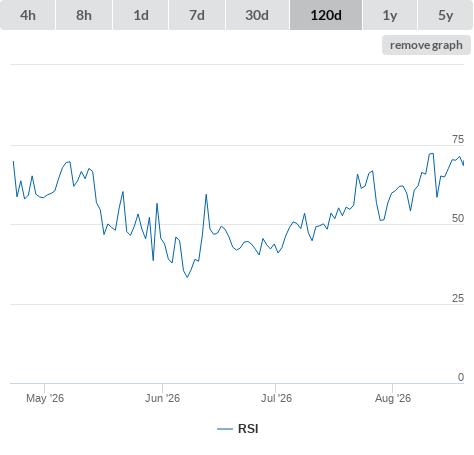Click the 75 gridline value label
Screen dimensions: 474x455
click(x=458, y=139)
